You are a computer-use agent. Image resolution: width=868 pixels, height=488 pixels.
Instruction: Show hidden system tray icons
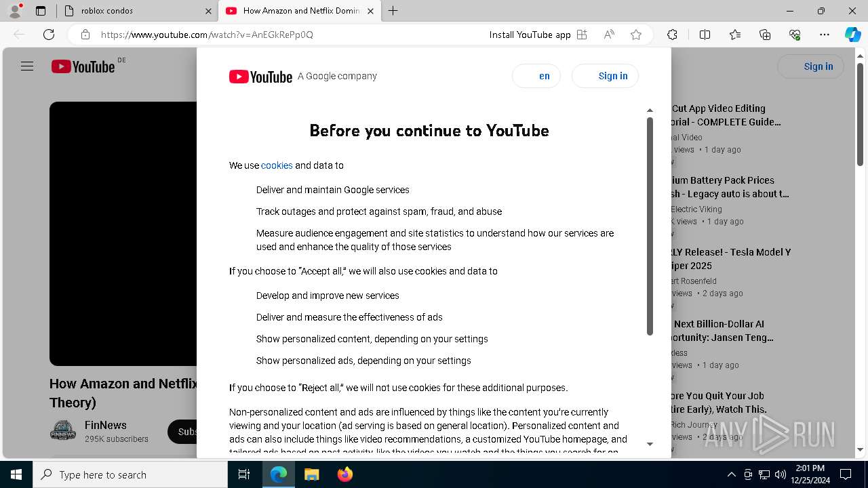[731, 474]
